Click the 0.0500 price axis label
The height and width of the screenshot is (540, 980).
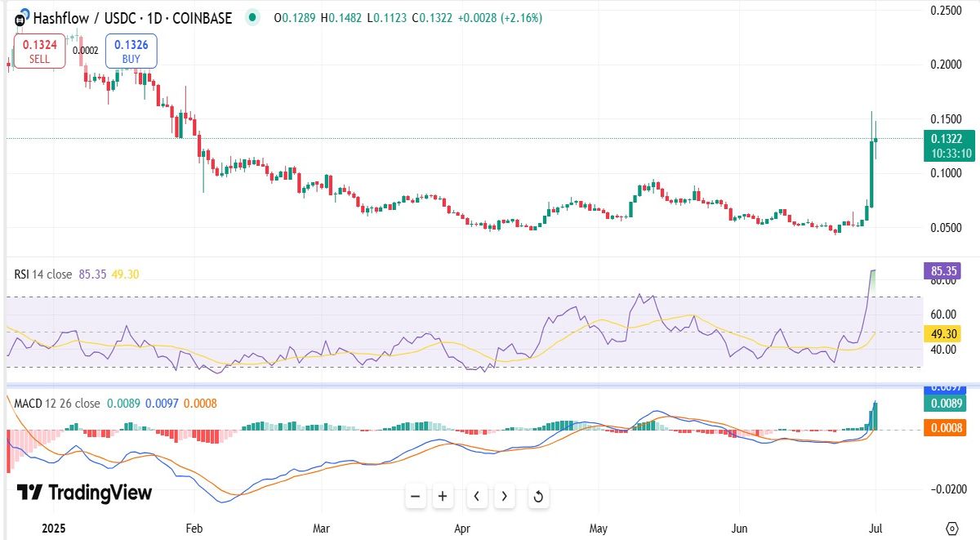pos(947,227)
